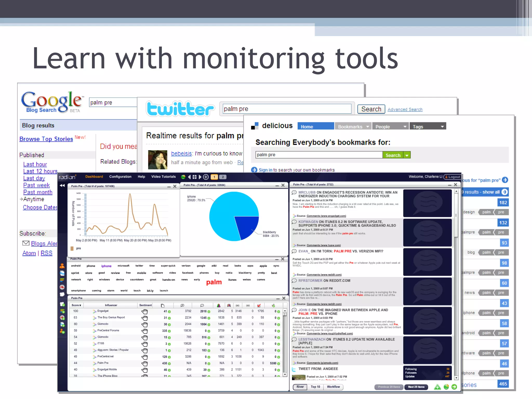Click the green plus next to Palm Pre's 5300 value
Viewport: 532px width, 399px height.
click(x=278, y=363)
